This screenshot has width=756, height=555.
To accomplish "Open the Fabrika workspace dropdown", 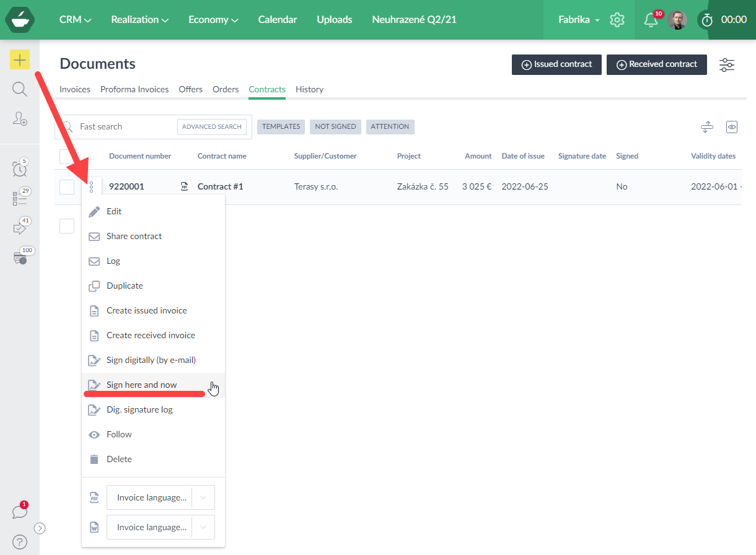I will (x=579, y=20).
